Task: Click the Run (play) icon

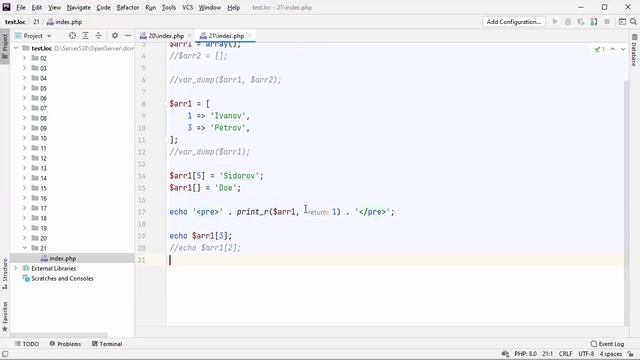Action: tap(555, 22)
